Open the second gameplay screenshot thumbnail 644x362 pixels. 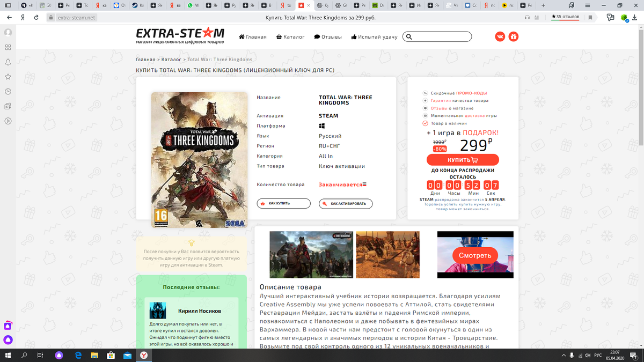(387, 254)
